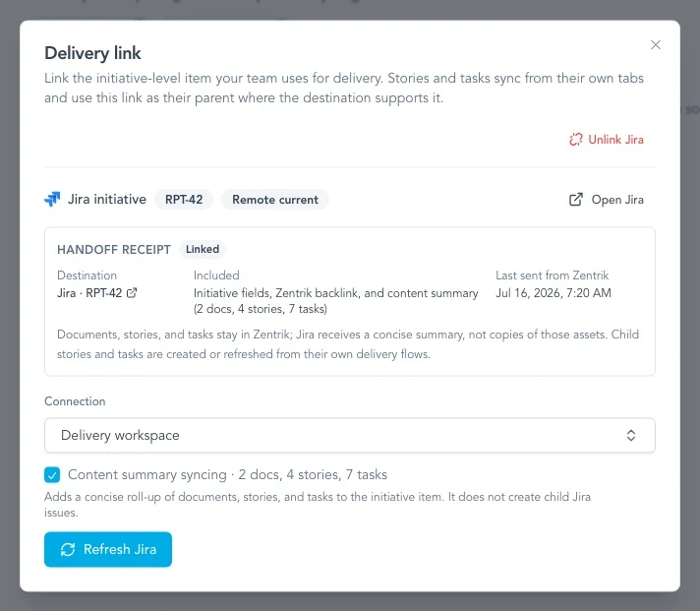Viewport: 700px width, 611px height.
Task: Click the Delivery link heading
Action: [x=92, y=53]
